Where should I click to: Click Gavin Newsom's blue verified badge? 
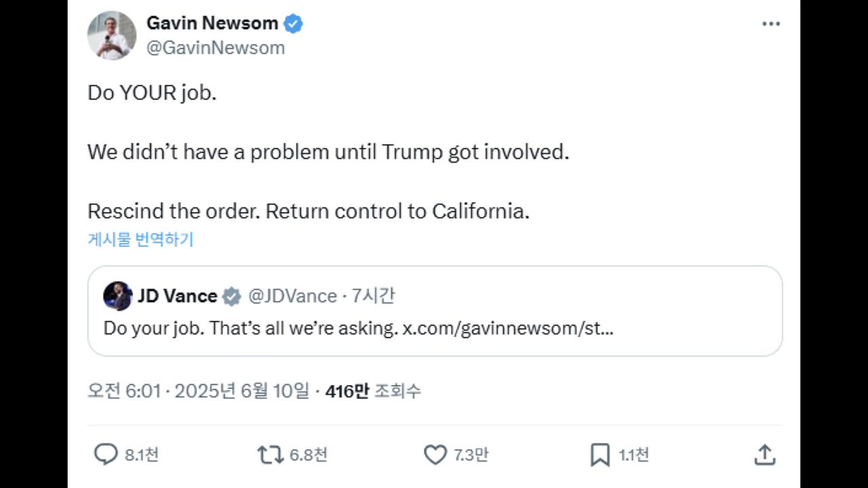tap(293, 24)
